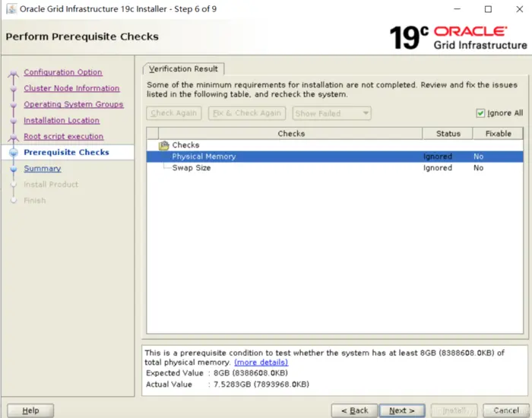
Task: Open Installation Location step
Action: (x=62, y=120)
